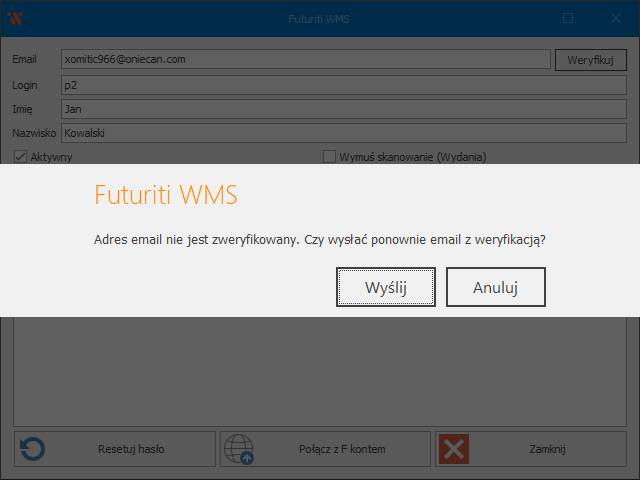Click the circular arrow reset password icon
The image size is (640, 480).
[x=33, y=449]
